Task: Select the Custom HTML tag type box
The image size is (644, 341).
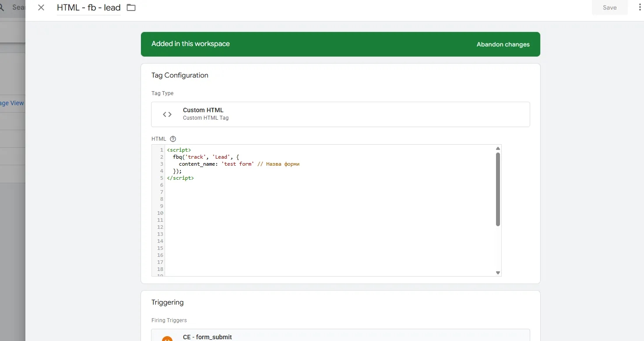Action: coord(340,114)
